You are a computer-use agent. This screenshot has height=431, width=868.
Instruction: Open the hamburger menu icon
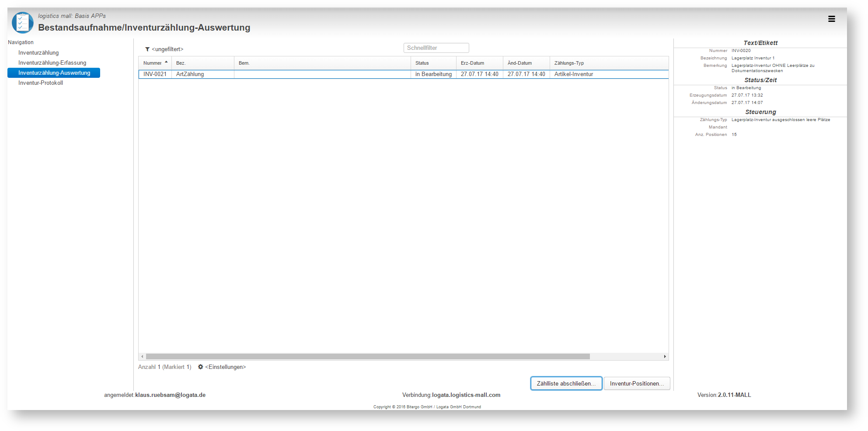point(831,19)
